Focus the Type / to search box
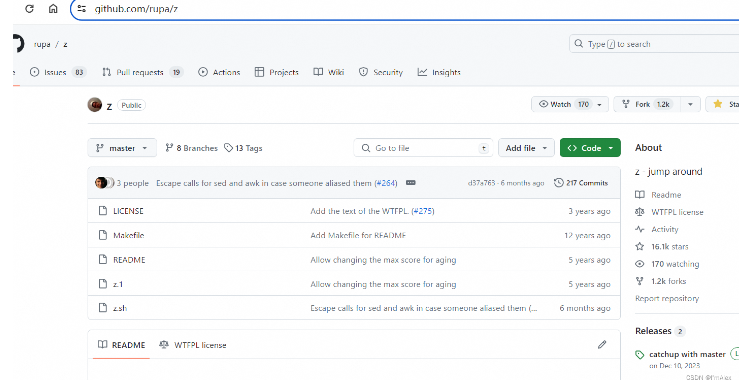 click(654, 44)
